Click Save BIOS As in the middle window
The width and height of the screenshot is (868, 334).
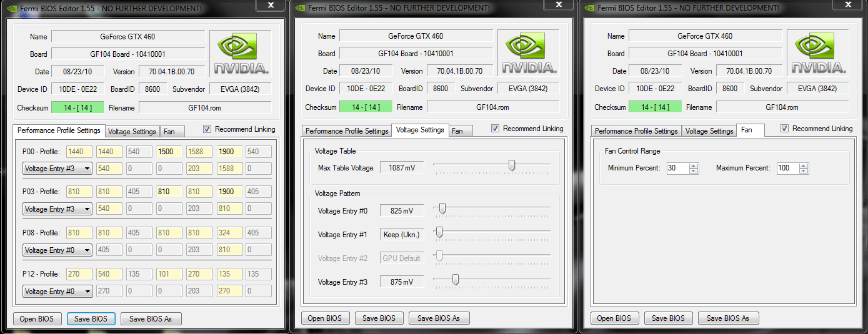coord(439,318)
